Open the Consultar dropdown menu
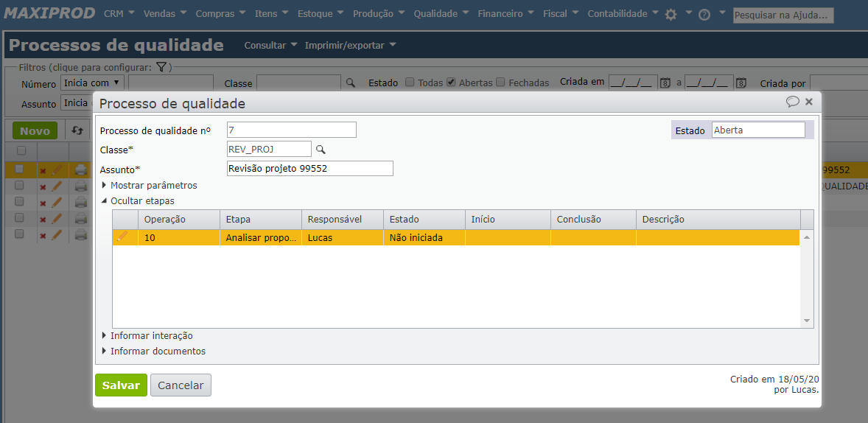Image resolution: width=868 pixels, height=423 pixels. [x=270, y=46]
